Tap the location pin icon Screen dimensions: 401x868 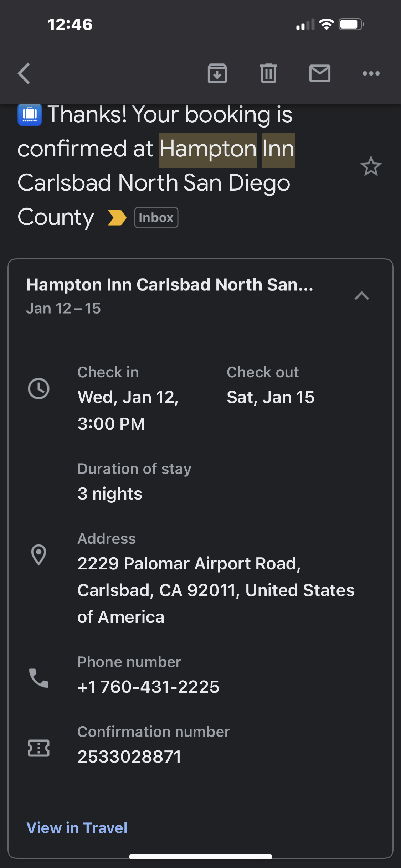38,555
